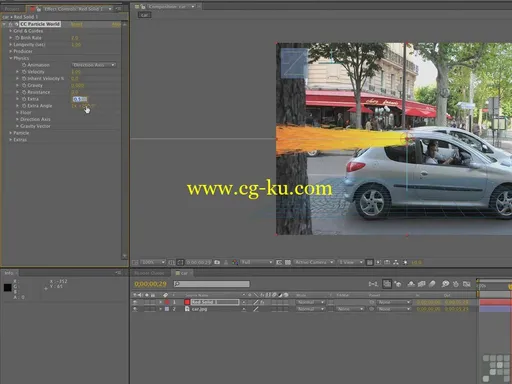Open the 1 View layout dropdown
Screen dimensions: 512x384
(x=350, y=263)
